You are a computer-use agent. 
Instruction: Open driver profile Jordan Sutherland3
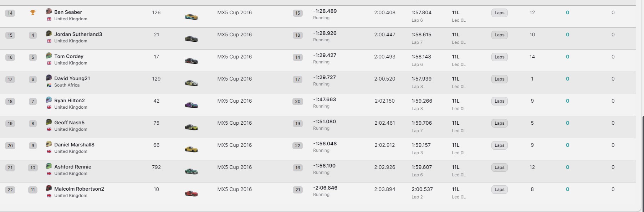pyautogui.click(x=78, y=34)
